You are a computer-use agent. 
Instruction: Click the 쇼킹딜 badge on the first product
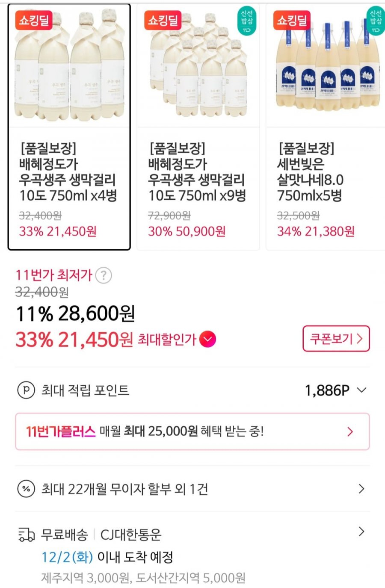(34, 20)
